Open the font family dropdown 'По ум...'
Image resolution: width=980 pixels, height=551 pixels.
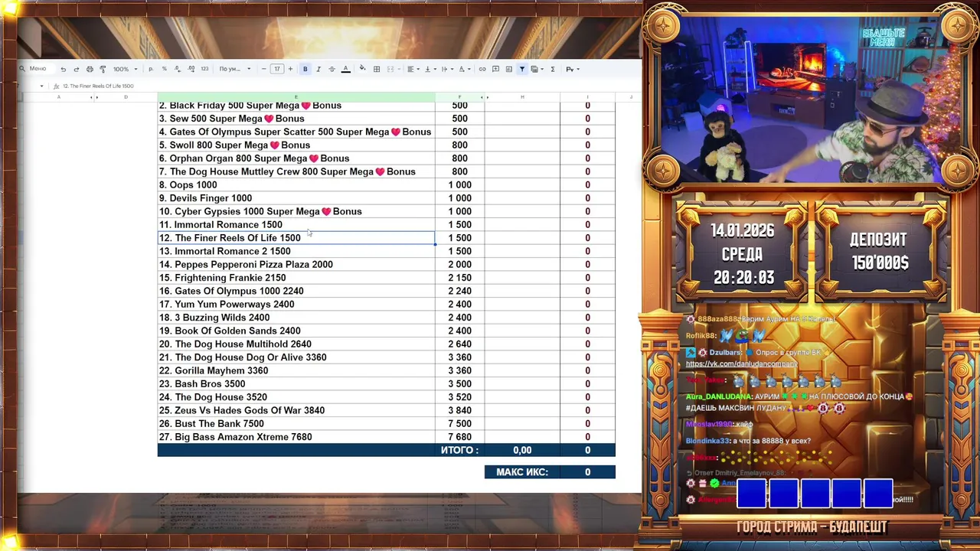pyautogui.click(x=235, y=69)
